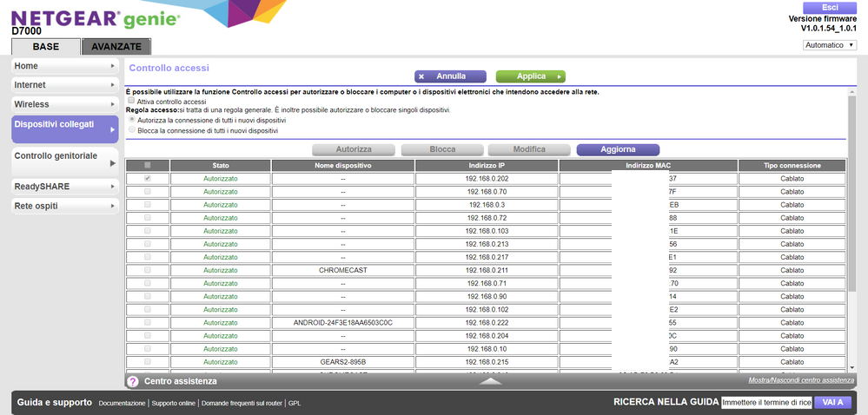Click the arrow next to ReadySHARE

click(x=112, y=187)
